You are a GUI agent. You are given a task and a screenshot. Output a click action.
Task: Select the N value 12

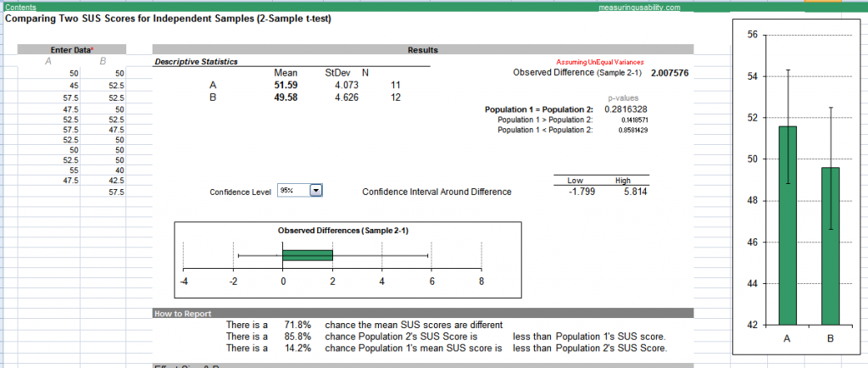(x=395, y=98)
